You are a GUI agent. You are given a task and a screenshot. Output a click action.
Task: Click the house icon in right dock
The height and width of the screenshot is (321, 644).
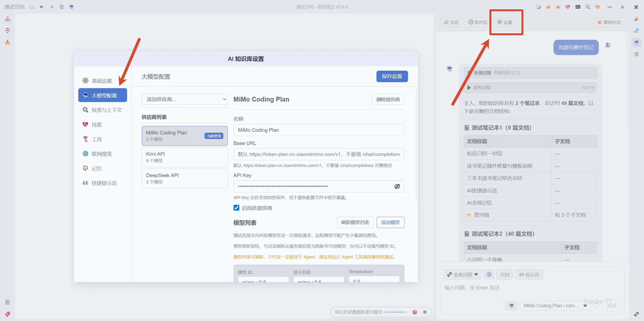[x=637, y=54]
